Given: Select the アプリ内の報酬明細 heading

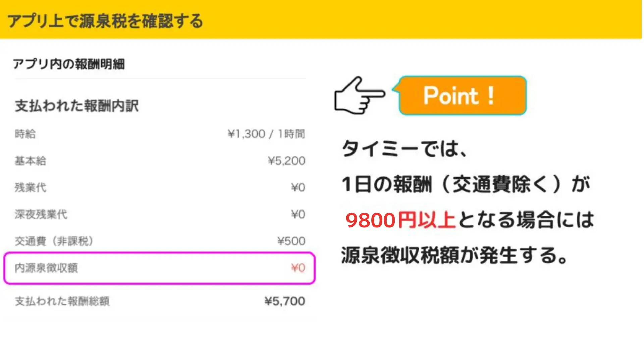Looking at the screenshot, I should [69, 64].
